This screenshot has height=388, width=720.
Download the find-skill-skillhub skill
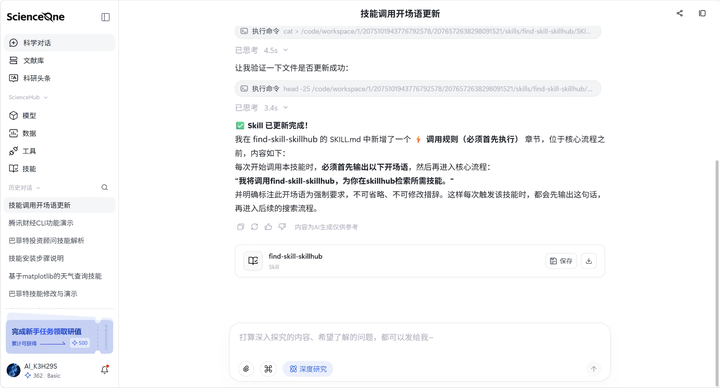tap(589, 261)
